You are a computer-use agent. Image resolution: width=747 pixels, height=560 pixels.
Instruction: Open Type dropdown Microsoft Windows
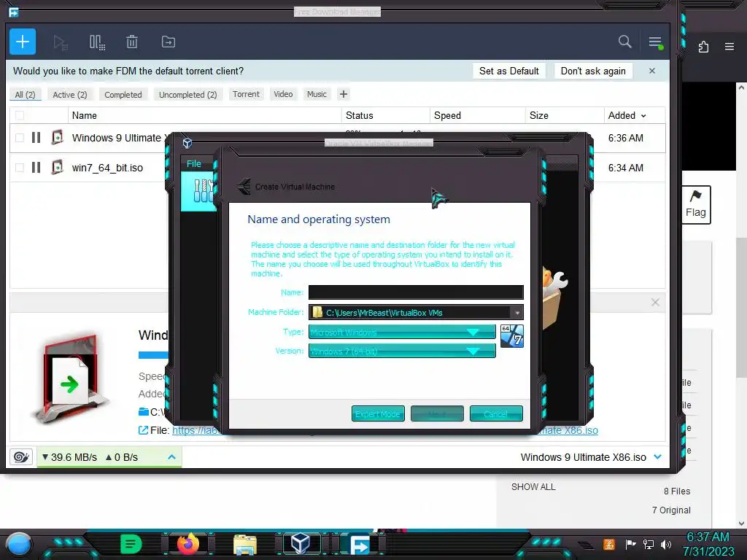pos(402,332)
